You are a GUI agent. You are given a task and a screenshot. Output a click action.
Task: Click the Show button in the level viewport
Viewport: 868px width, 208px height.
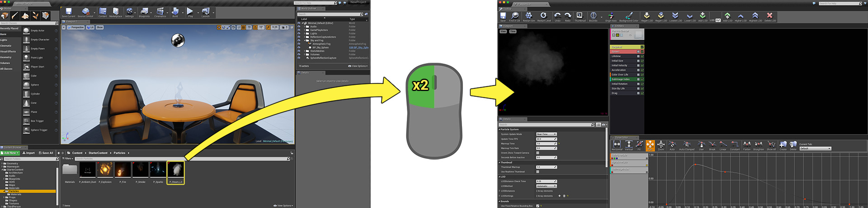click(x=99, y=28)
